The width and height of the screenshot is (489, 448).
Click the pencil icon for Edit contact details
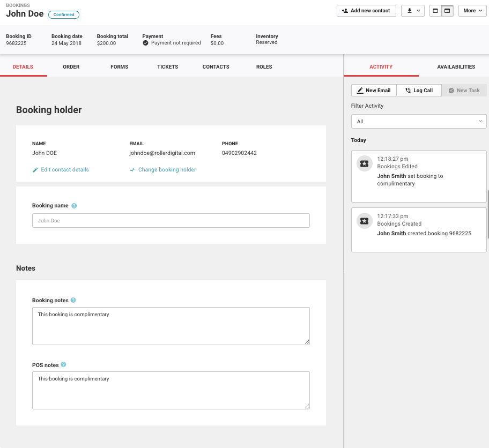click(35, 170)
